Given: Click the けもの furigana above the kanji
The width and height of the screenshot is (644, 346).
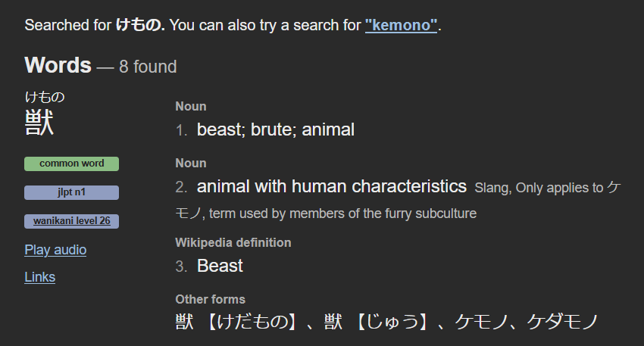Looking at the screenshot, I should (45, 97).
